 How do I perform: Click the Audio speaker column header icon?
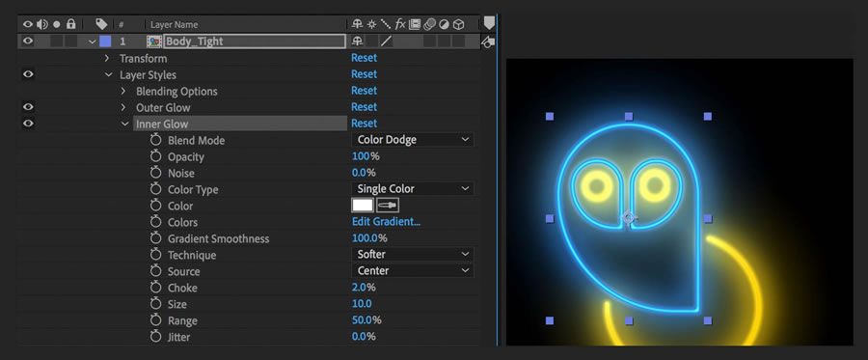click(x=42, y=24)
